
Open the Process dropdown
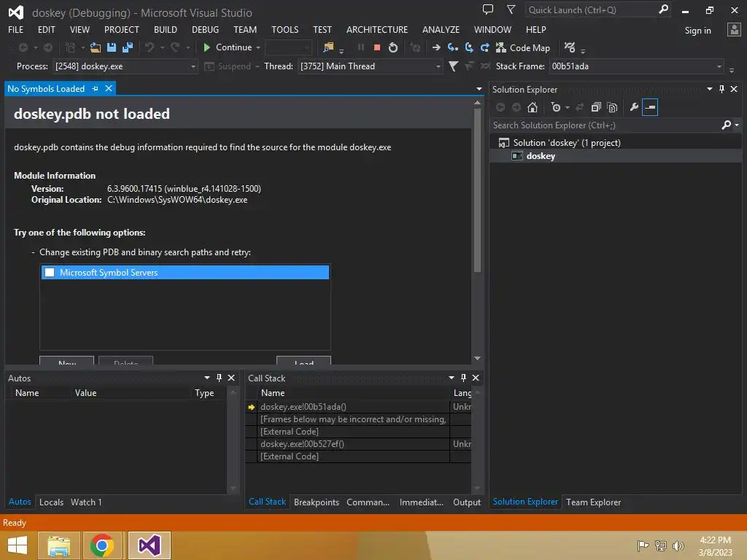point(193,66)
